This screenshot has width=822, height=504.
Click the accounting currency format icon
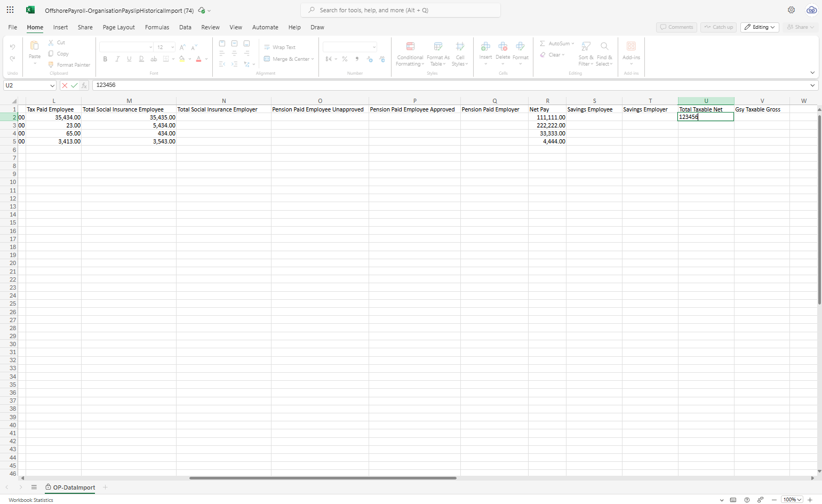[x=329, y=59]
